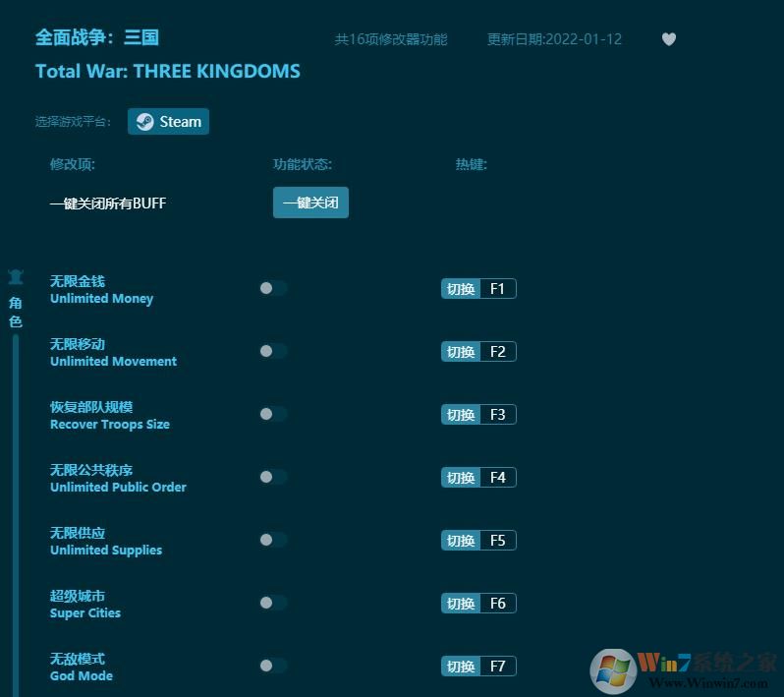Click the 共16项修改器功能 text
Image resolution: width=784 pixels, height=697 pixels.
391,39
